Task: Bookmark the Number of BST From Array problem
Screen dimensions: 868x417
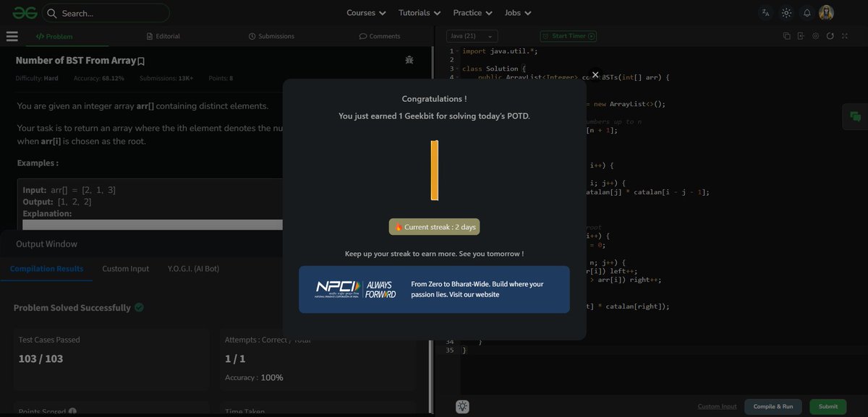Action: [x=141, y=62]
